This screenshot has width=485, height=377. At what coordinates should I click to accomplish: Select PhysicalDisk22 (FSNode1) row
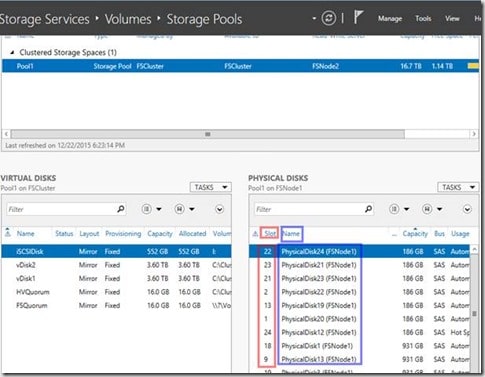click(360, 292)
